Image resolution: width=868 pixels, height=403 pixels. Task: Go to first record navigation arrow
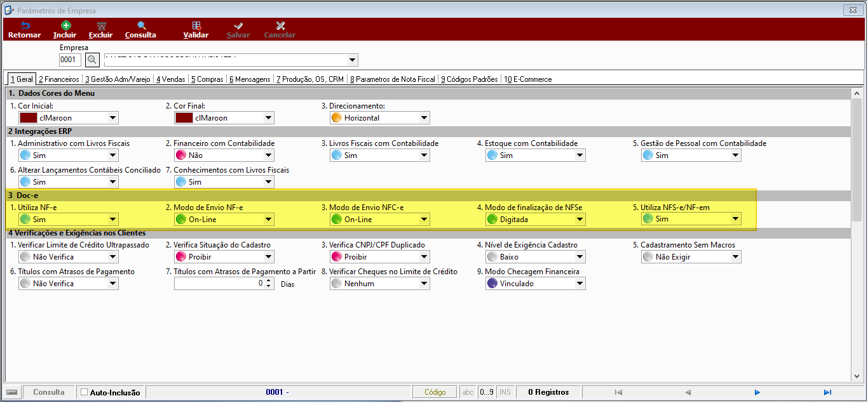click(x=618, y=392)
